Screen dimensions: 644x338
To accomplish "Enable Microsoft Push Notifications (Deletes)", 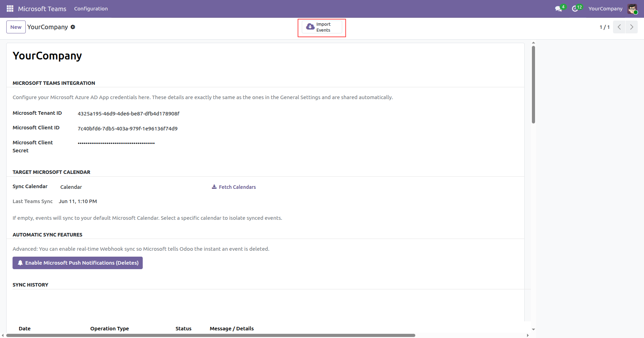I will pos(78,263).
